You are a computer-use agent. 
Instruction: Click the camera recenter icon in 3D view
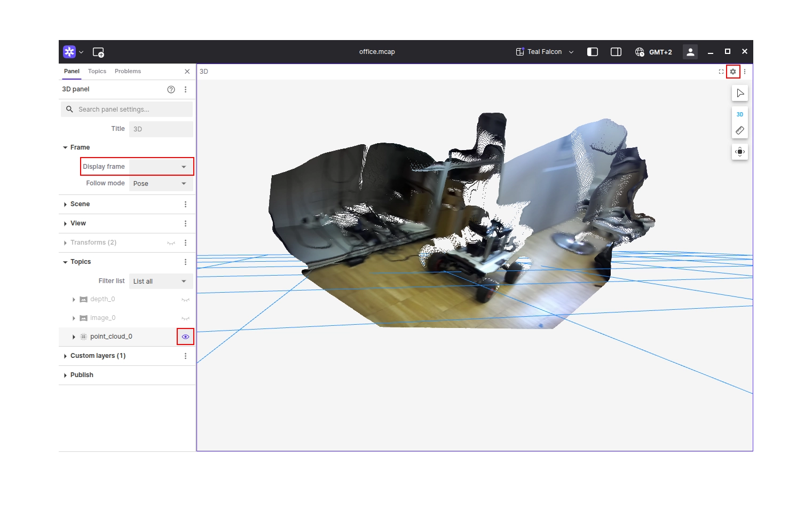740,151
